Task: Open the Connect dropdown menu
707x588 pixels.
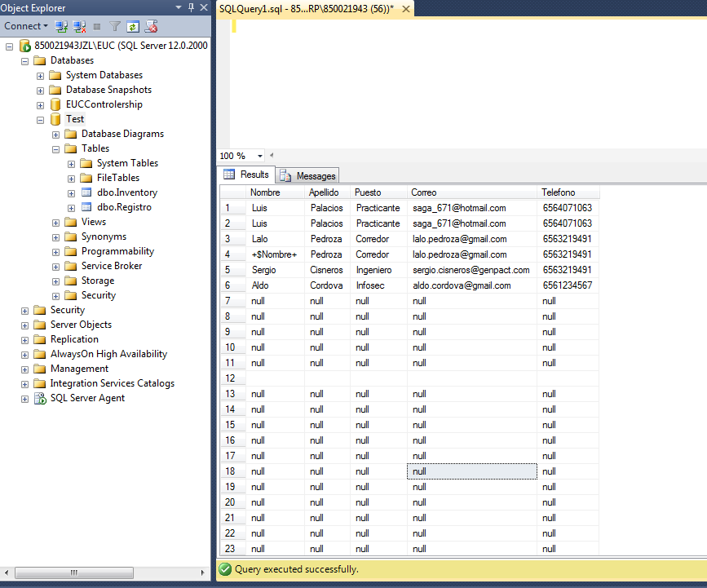Action: tap(26, 26)
